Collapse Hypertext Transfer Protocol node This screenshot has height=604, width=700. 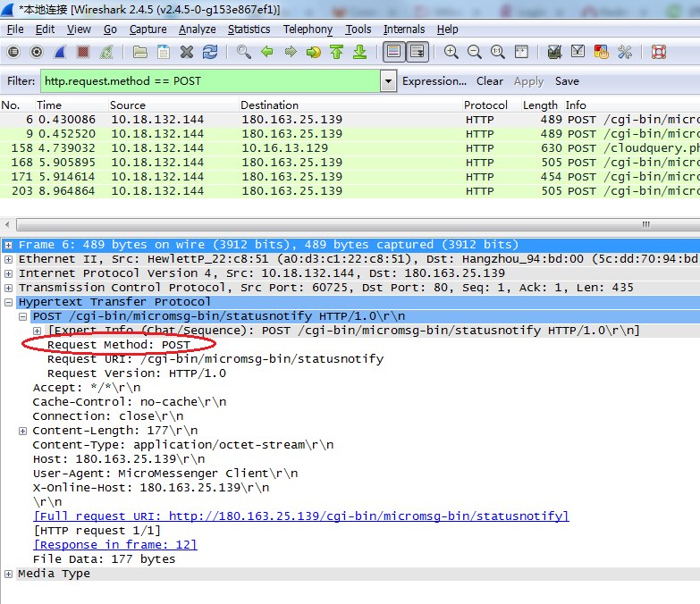pyautogui.click(x=8, y=302)
